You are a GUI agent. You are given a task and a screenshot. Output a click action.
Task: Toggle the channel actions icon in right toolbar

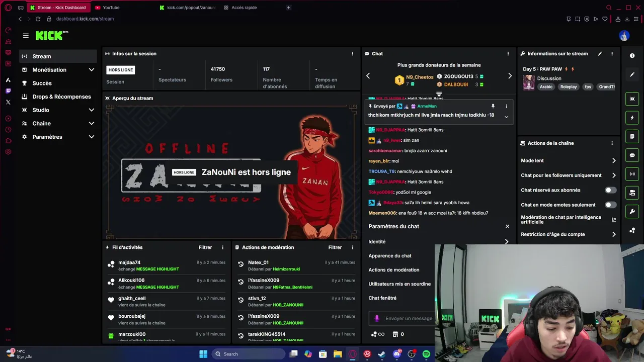pos(632,193)
